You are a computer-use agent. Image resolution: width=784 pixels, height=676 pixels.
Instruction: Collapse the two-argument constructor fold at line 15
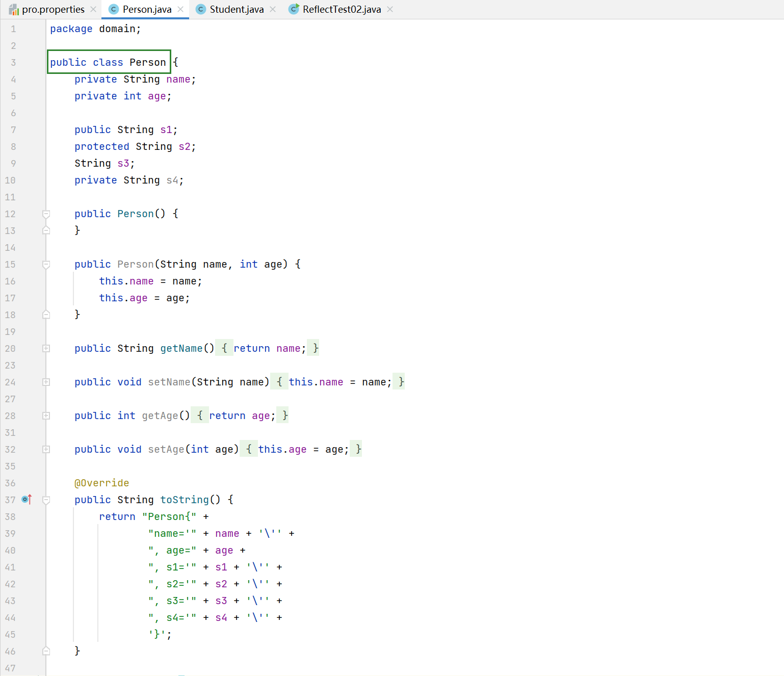[x=46, y=265]
